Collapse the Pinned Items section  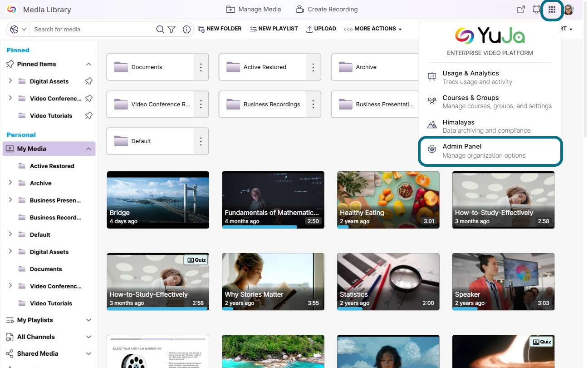[88, 64]
